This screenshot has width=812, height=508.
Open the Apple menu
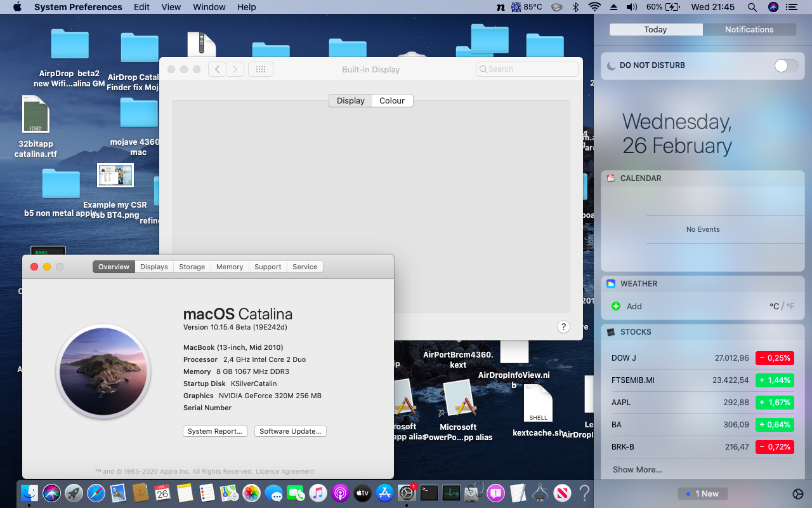click(17, 7)
